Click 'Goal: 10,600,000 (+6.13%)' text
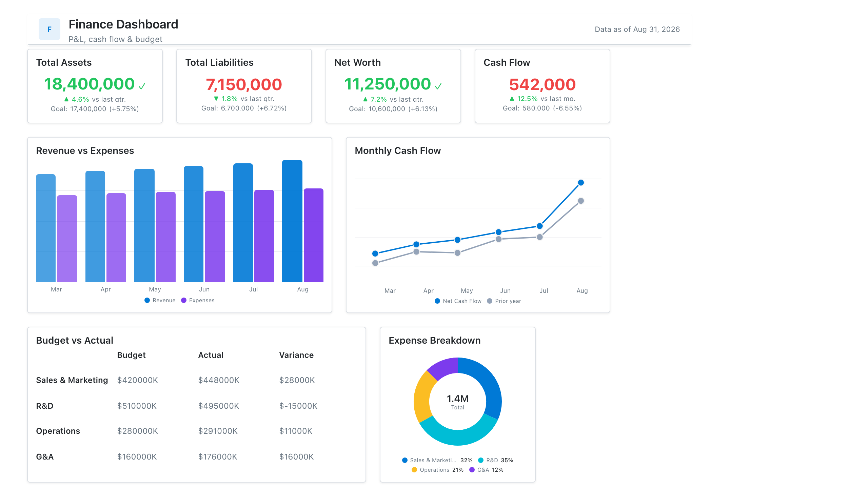The width and height of the screenshot is (868, 488). (393, 109)
